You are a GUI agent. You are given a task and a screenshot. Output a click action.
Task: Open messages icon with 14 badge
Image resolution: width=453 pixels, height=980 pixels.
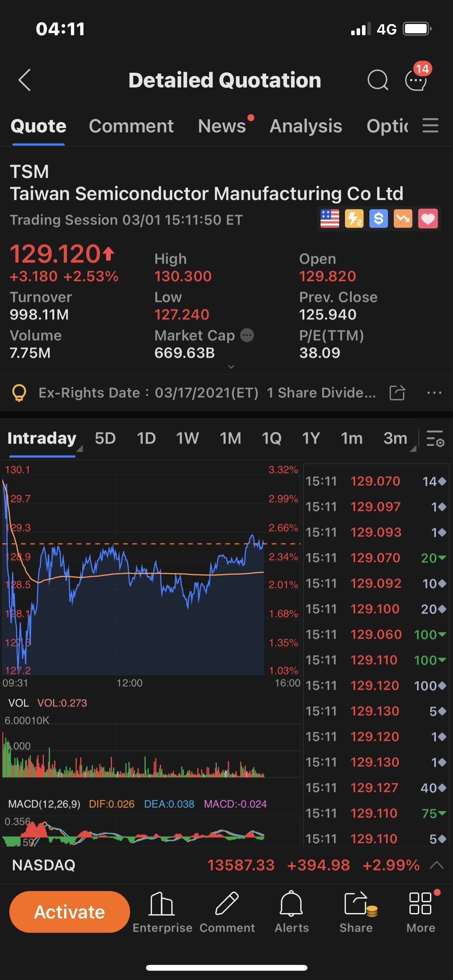point(417,79)
